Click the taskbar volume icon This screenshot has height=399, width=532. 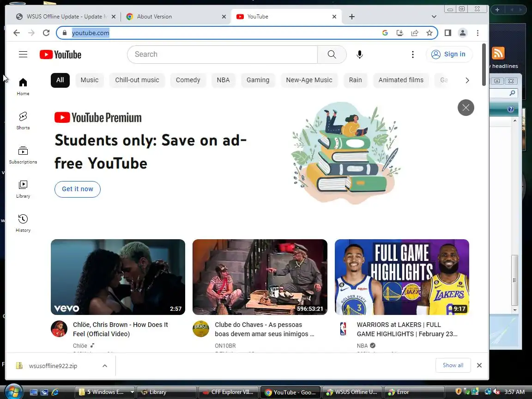[x=496, y=392]
